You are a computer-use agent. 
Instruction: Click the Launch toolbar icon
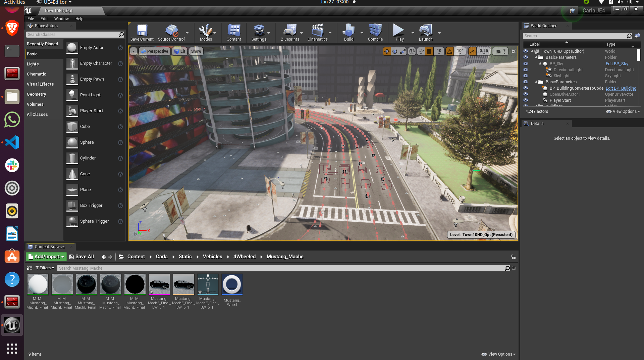pos(425,33)
